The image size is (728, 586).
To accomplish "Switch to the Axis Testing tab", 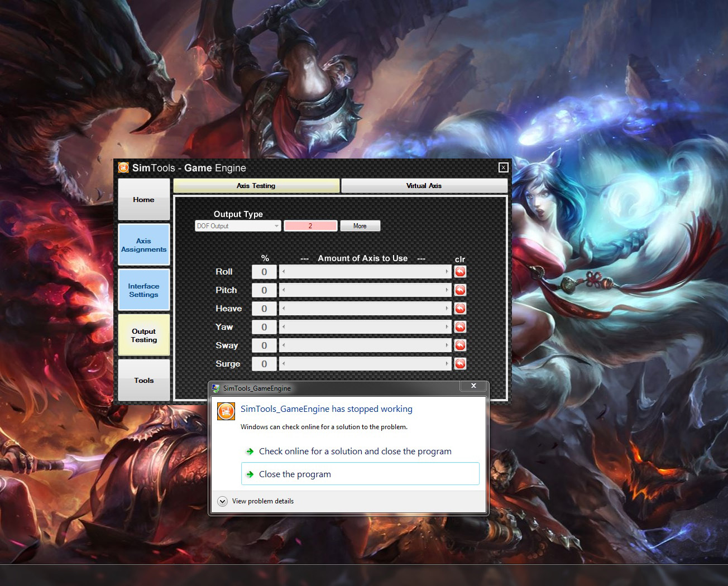I will point(256,186).
